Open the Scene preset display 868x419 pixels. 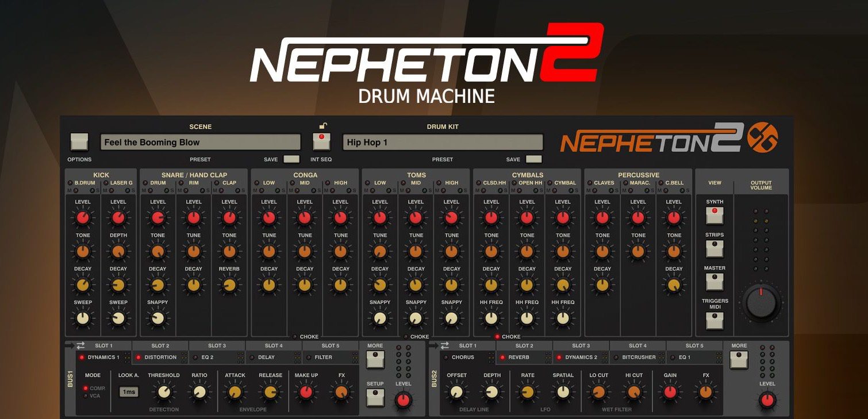(x=201, y=143)
